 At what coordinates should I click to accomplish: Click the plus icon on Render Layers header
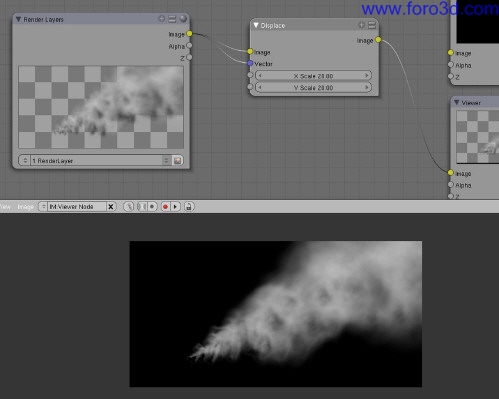click(x=162, y=19)
